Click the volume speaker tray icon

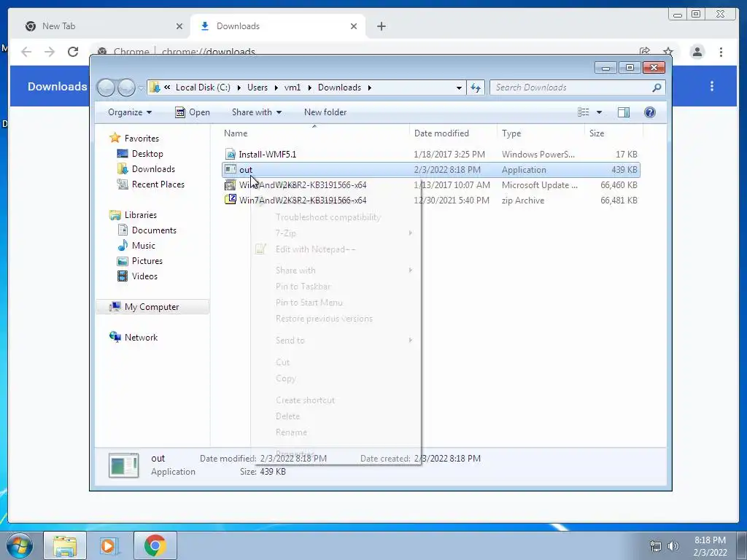click(673, 545)
